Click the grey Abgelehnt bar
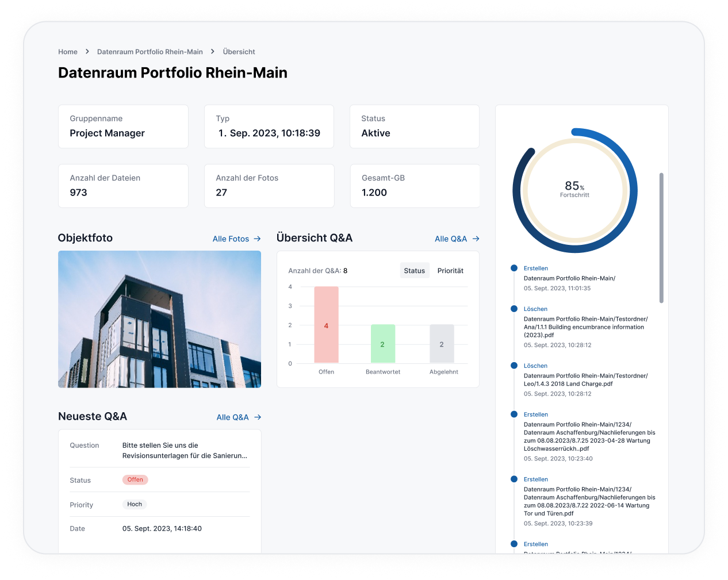 [x=442, y=344]
